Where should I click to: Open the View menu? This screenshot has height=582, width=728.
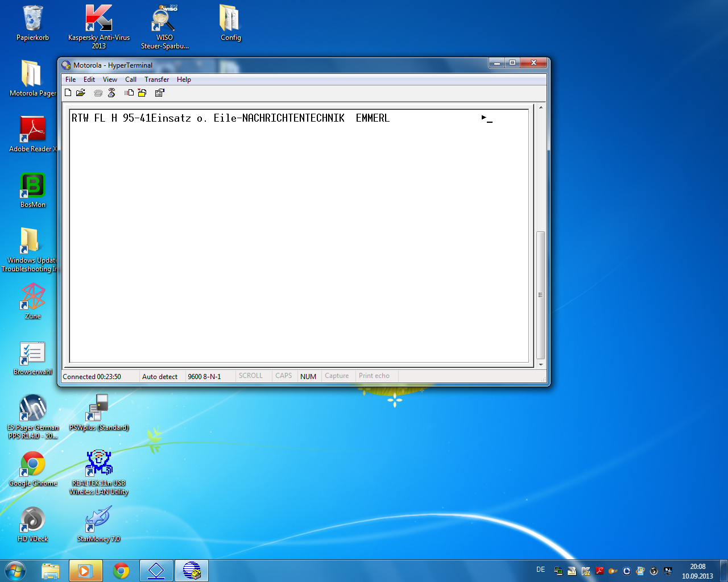(x=110, y=80)
